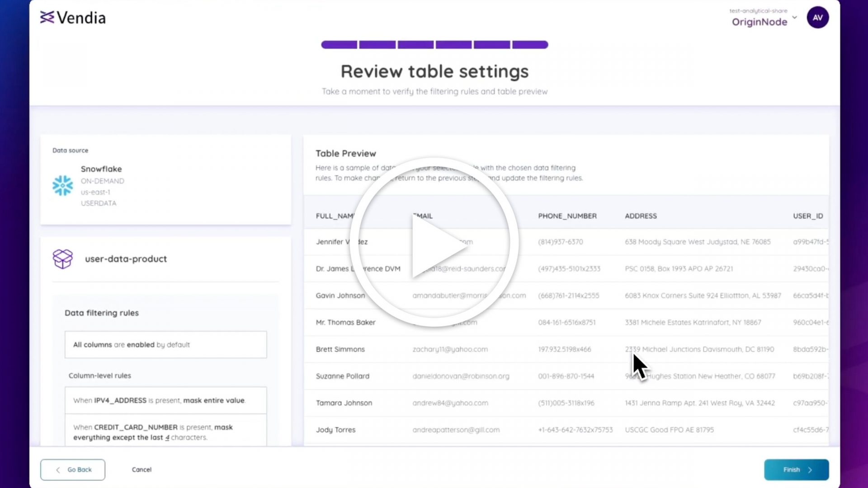
Task: Click the AV user avatar icon
Action: tap(818, 17)
